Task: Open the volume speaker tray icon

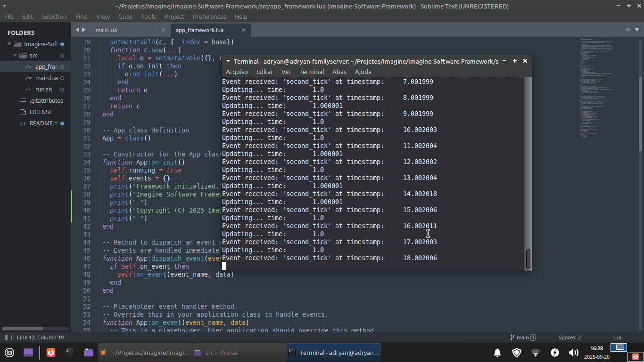Action: click(x=573, y=353)
